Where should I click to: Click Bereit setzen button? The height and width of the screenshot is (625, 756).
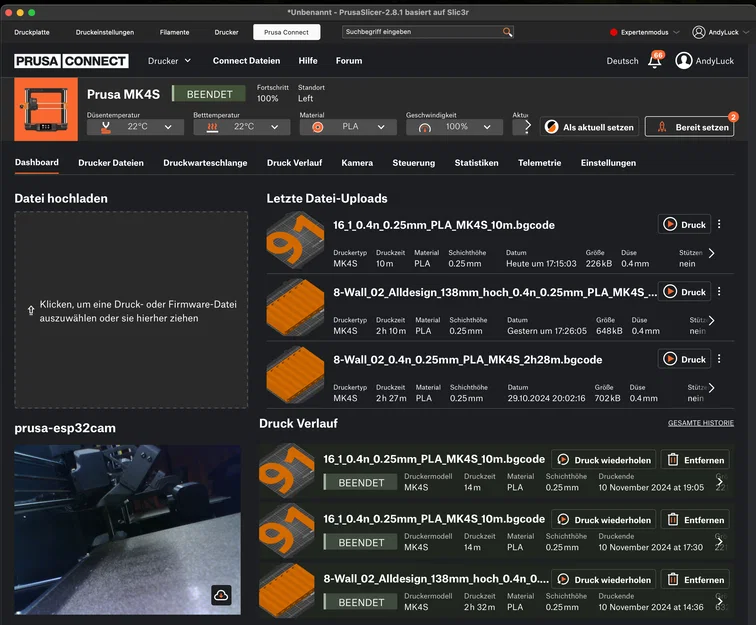[689, 127]
